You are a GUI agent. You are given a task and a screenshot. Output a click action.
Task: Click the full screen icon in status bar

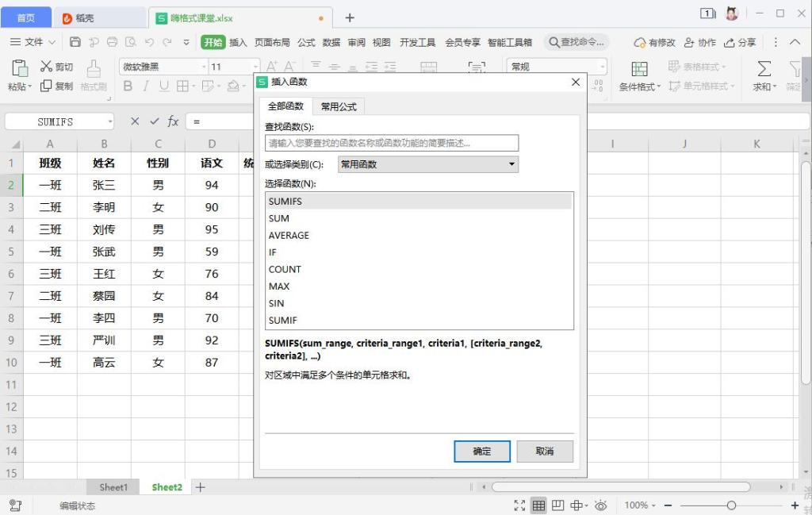click(519, 505)
